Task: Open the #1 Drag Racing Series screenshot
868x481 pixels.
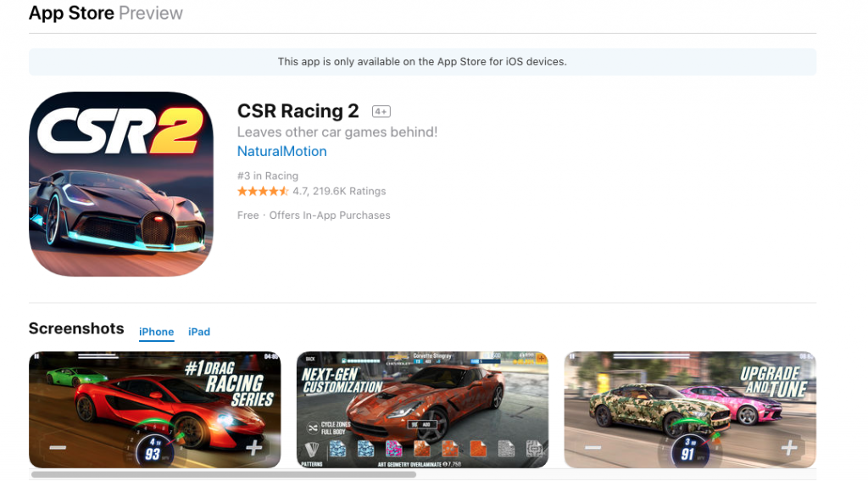Action: 154,410
